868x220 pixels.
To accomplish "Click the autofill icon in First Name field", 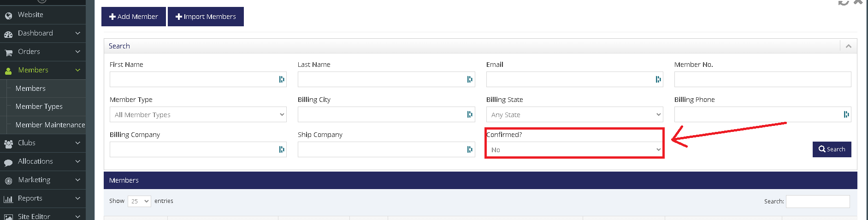I will pyautogui.click(x=282, y=79).
